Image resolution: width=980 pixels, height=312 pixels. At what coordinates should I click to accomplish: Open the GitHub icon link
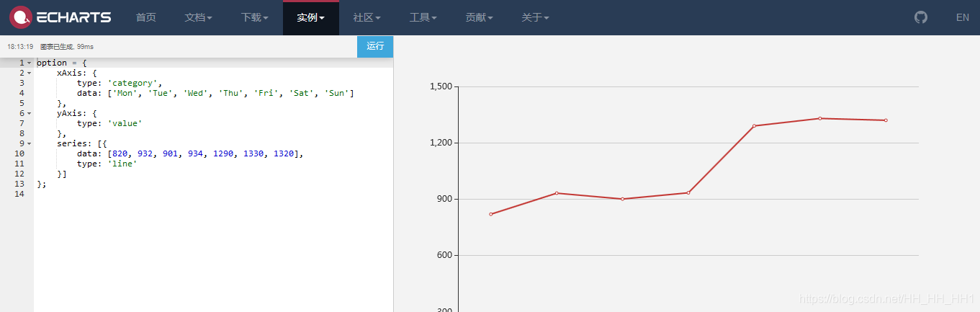921,17
